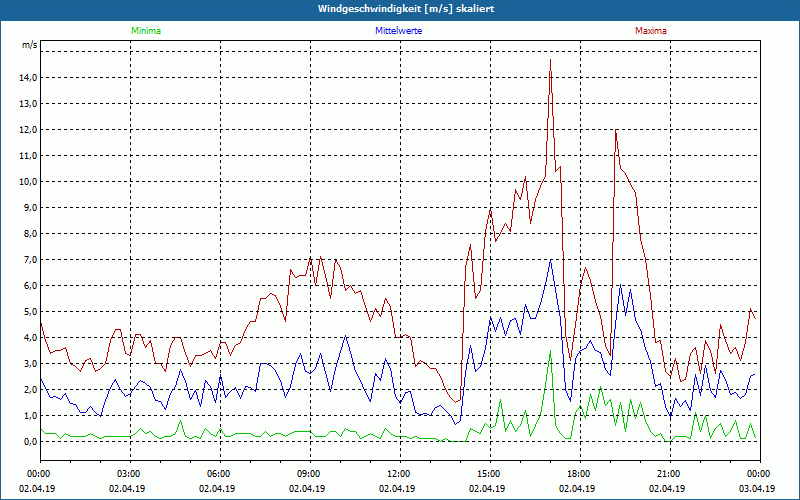Click the '12,0' y-axis value
The width and height of the screenshot is (800, 500).
pos(28,130)
